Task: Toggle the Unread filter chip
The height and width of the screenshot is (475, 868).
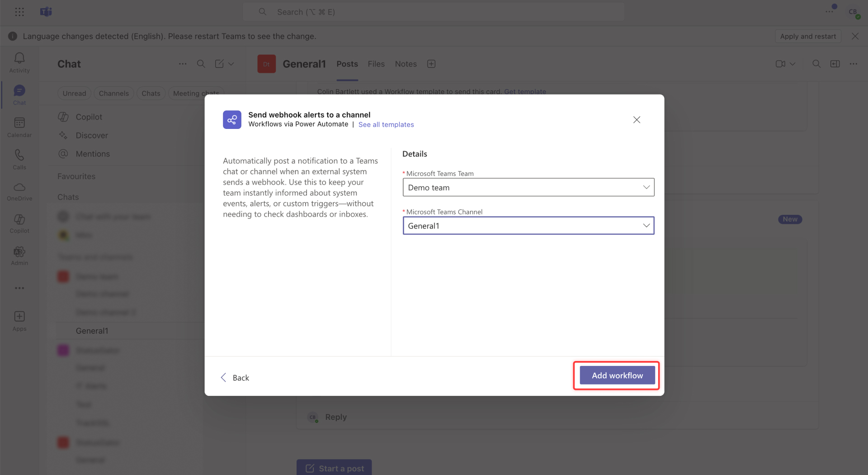Action: click(x=74, y=93)
